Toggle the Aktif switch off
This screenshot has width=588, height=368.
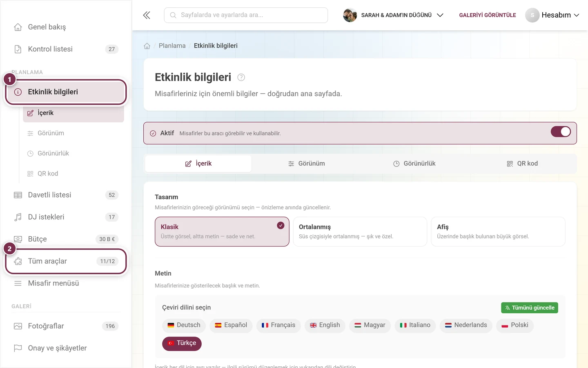(x=561, y=132)
